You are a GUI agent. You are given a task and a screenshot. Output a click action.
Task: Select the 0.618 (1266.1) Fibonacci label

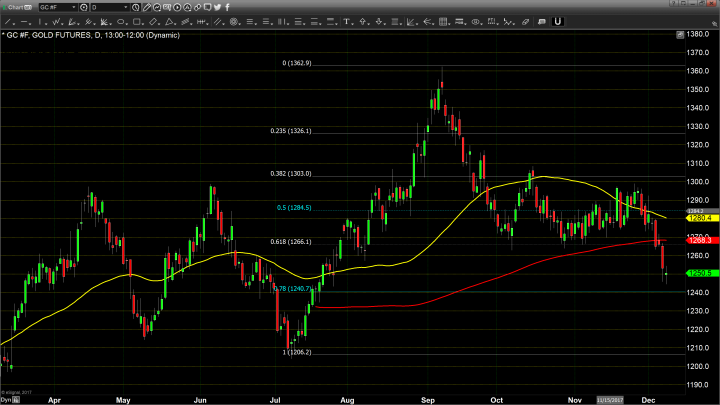click(291, 242)
